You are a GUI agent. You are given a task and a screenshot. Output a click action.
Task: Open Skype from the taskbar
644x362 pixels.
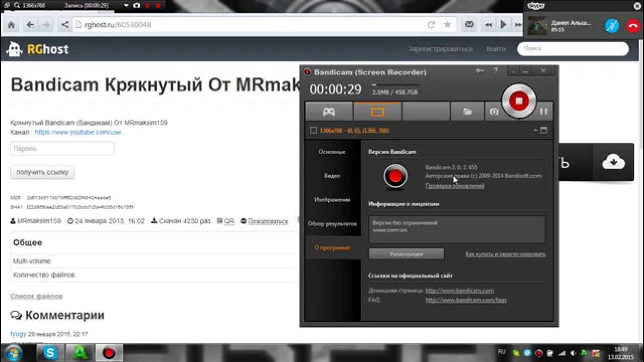click(51, 353)
